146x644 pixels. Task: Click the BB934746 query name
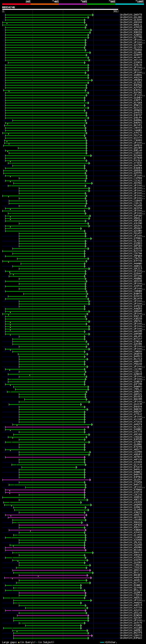tap(8, 7)
